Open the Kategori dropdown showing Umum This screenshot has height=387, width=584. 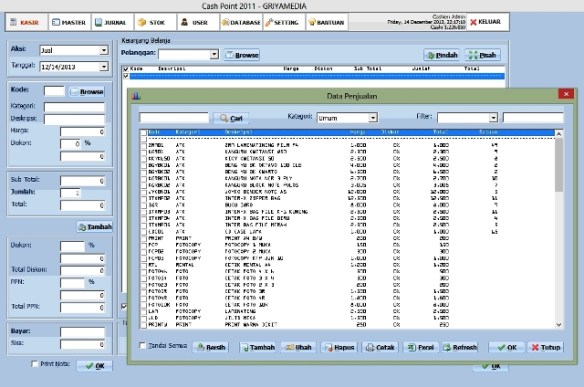pyautogui.click(x=373, y=118)
